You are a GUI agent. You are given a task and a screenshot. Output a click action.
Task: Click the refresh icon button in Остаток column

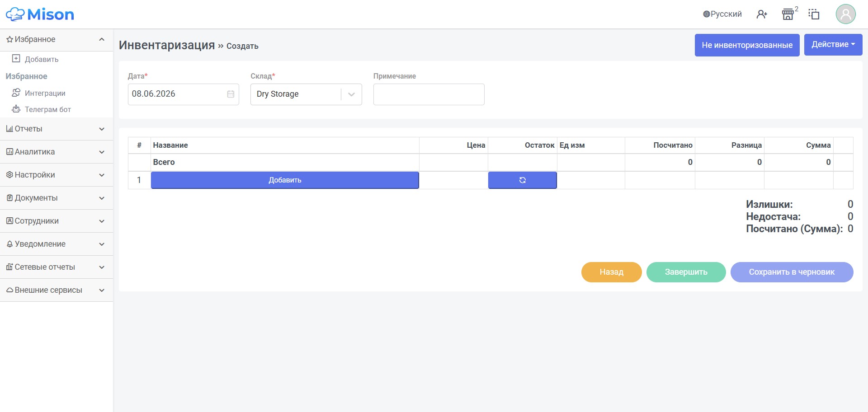(522, 180)
